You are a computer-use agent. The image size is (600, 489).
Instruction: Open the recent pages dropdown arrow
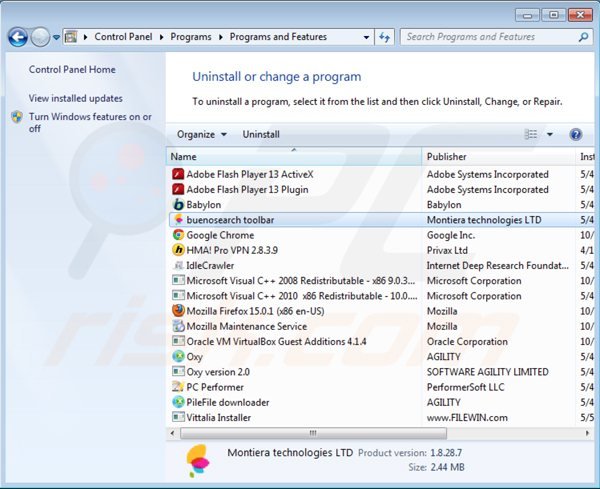(56, 37)
